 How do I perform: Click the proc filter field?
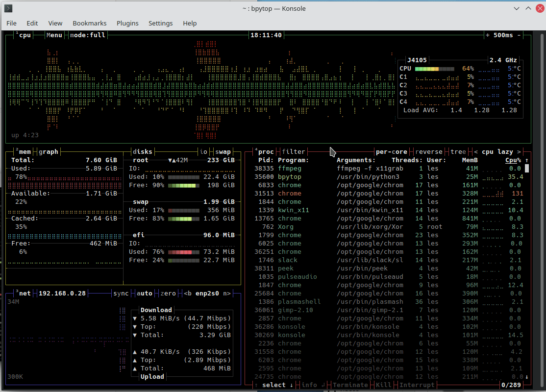[x=294, y=152]
